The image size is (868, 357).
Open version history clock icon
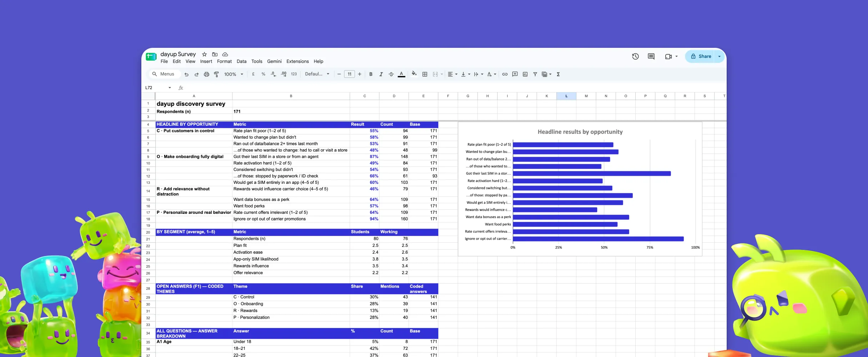635,56
